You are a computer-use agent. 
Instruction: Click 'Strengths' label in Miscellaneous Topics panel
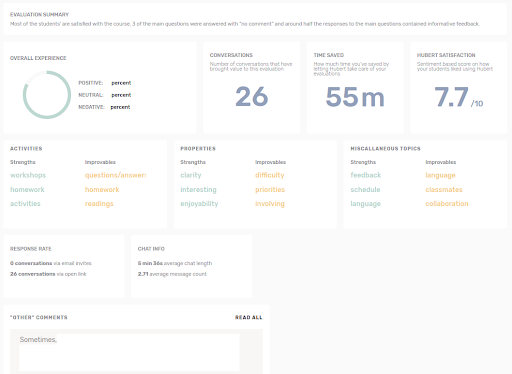[x=363, y=162]
